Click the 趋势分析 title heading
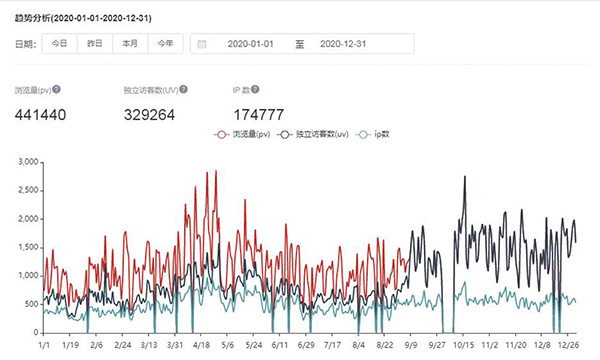The width and height of the screenshot is (600, 360). tap(83, 18)
